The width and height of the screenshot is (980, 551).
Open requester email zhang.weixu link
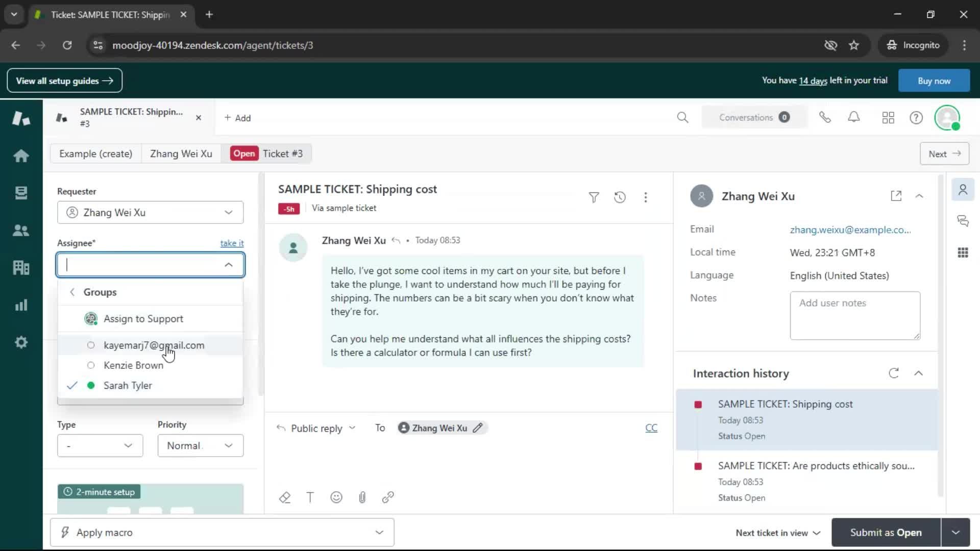850,230
